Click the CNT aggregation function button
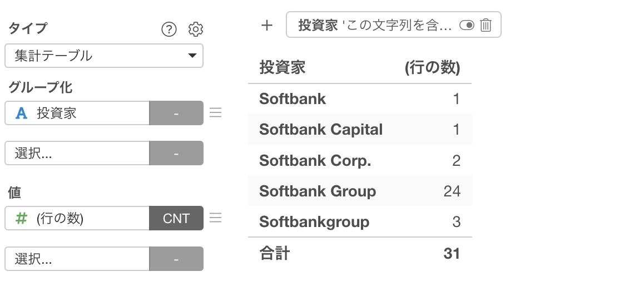The image size is (644, 286). pos(176,218)
